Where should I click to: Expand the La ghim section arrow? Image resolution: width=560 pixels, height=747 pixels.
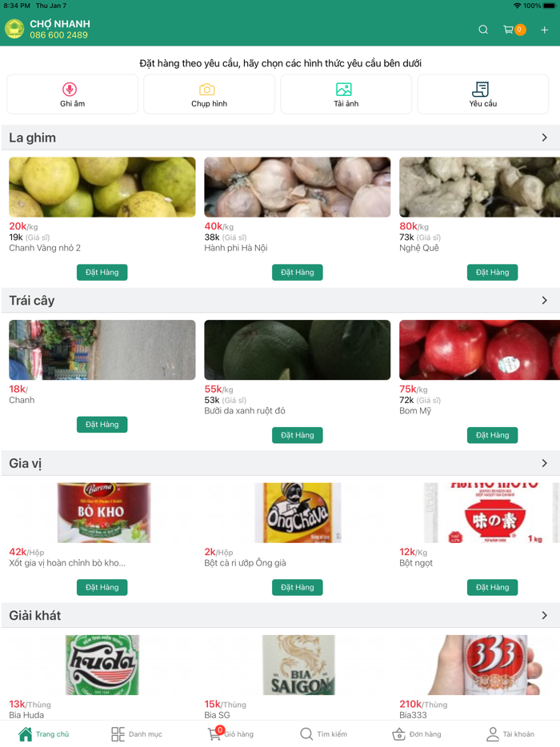[544, 138]
